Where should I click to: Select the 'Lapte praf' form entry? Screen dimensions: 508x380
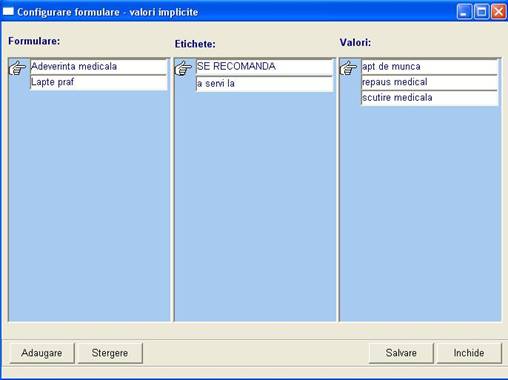(99, 82)
